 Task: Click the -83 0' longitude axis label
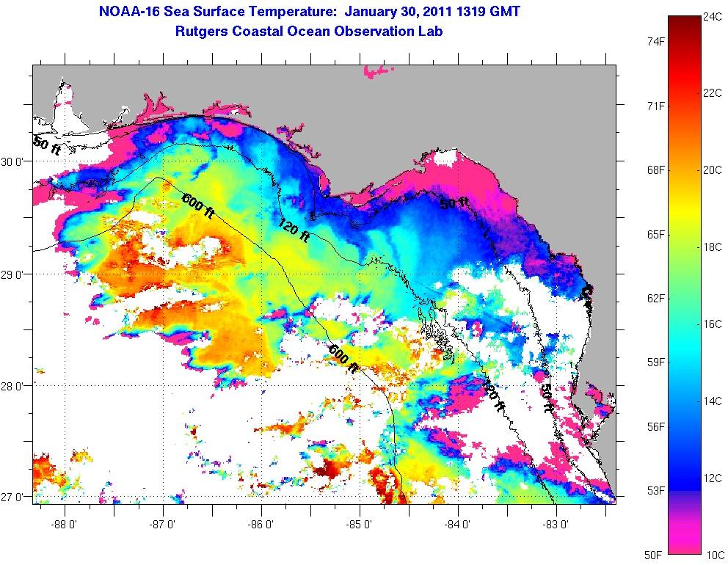pyautogui.click(x=556, y=525)
